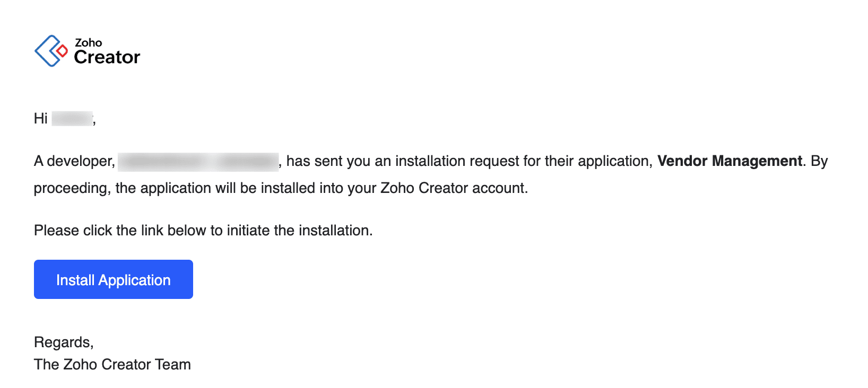Click the Zoho Creator blue diamond logo
This screenshot has width=868, height=388.
[x=48, y=51]
